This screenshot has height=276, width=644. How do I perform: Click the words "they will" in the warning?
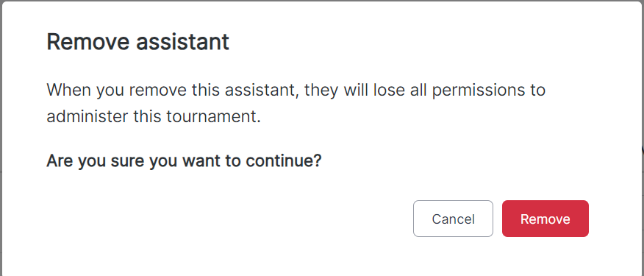click(x=337, y=90)
